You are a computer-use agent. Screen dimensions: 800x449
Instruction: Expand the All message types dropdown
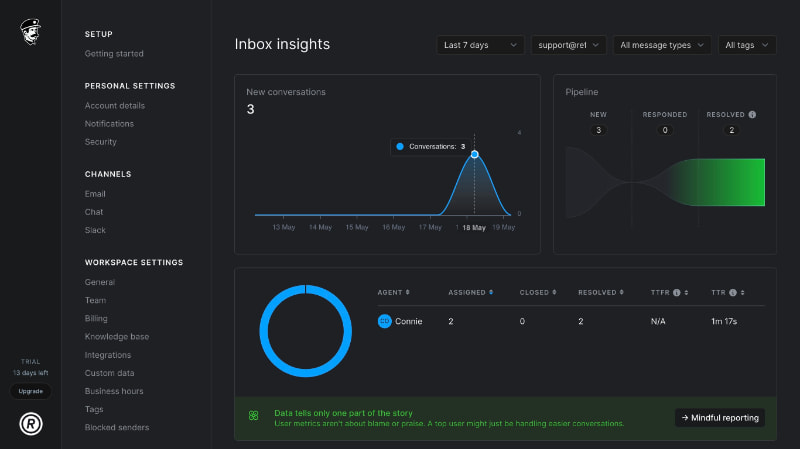662,45
